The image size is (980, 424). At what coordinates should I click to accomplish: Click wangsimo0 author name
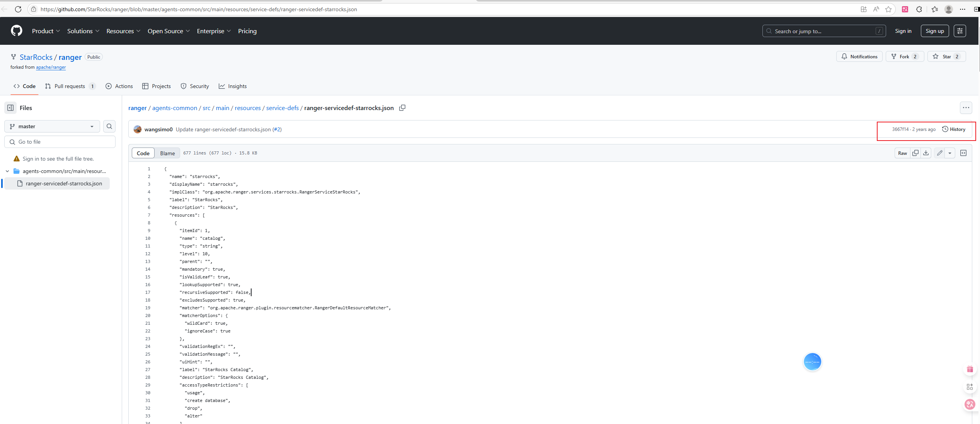coord(158,129)
